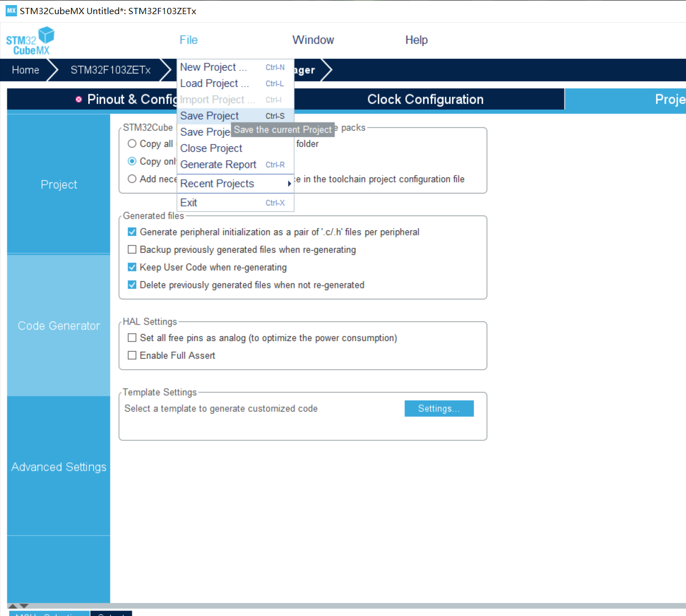Image resolution: width=686 pixels, height=616 pixels.
Task: Click the STM32F103ZETx breadcrumb
Action: tap(111, 70)
